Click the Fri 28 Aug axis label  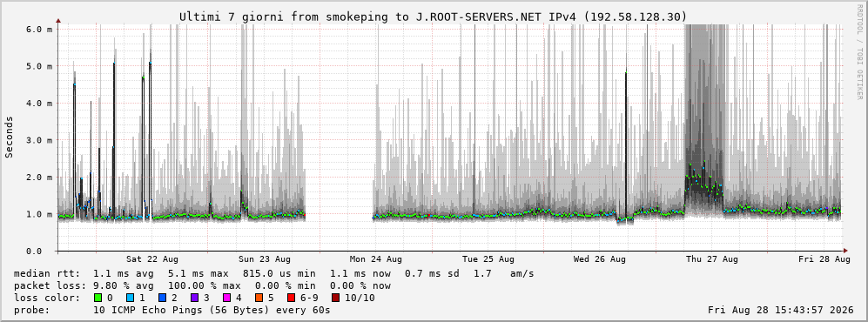tap(824, 259)
